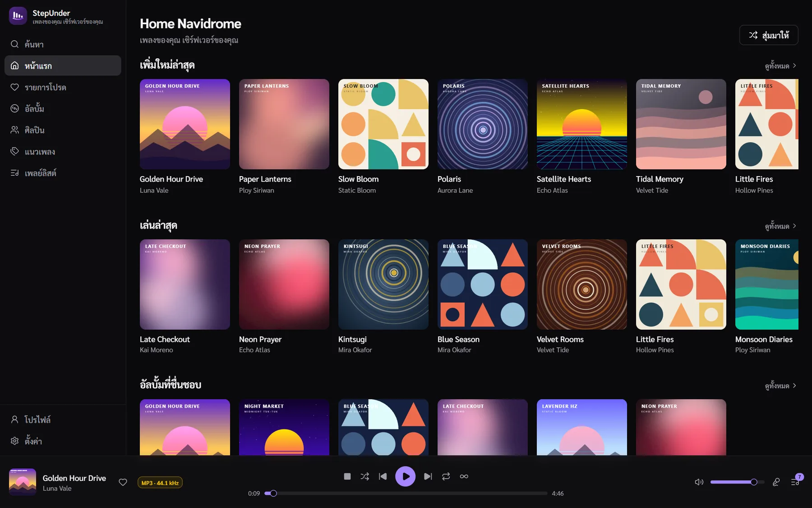Open the lyrics microphone icon

[x=776, y=482]
